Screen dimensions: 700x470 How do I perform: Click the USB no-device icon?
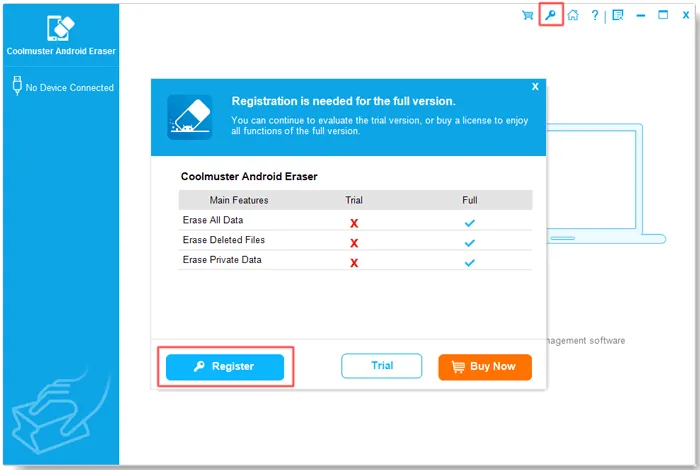[17, 86]
